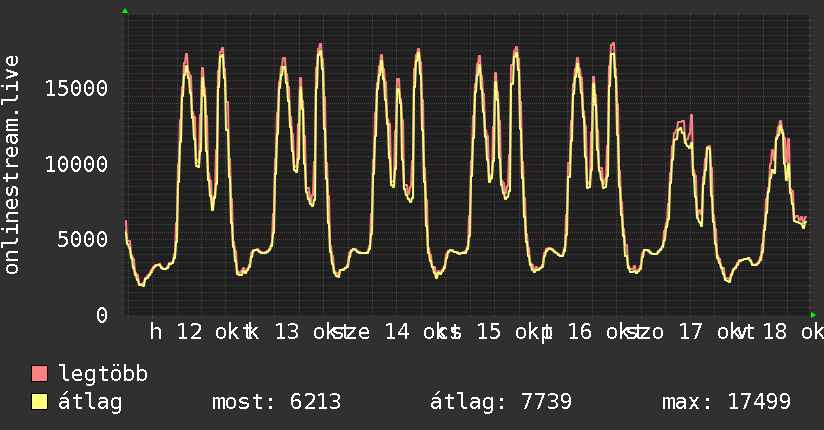This screenshot has height=430, width=824.
Task: Click the átlag: 7739 statistic
Action: pyautogui.click(x=501, y=402)
